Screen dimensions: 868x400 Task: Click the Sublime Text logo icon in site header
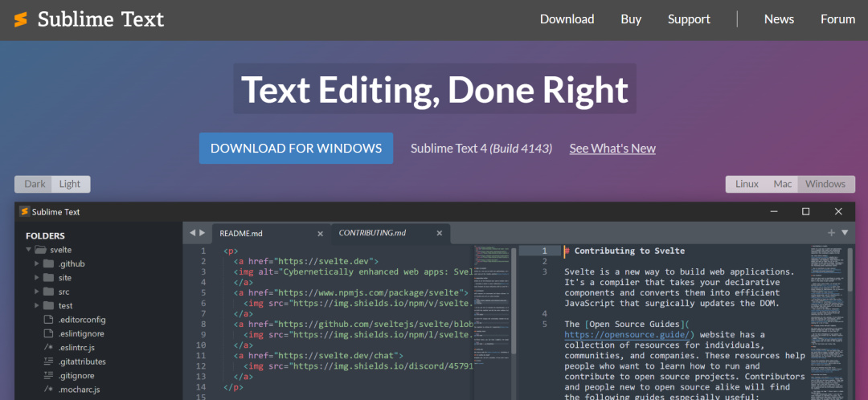tap(20, 20)
